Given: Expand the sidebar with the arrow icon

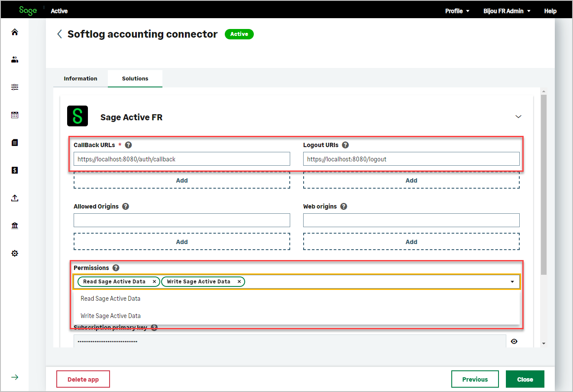Looking at the screenshot, I should pyautogui.click(x=15, y=377).
